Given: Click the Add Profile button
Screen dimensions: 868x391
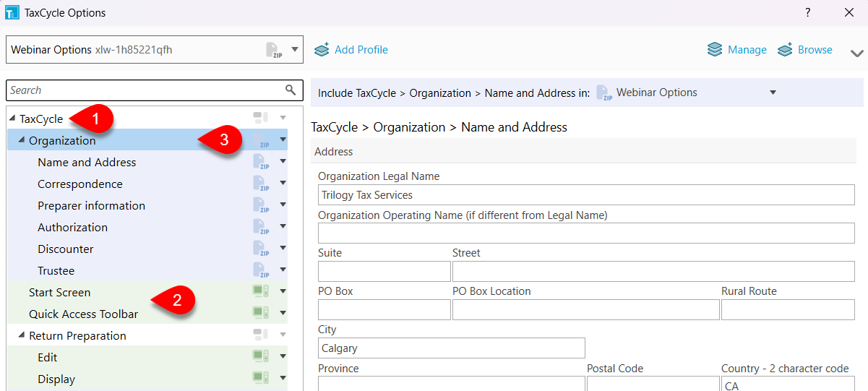Looking at the screenshot, I should pyautogui.click(x=351, y=50).
